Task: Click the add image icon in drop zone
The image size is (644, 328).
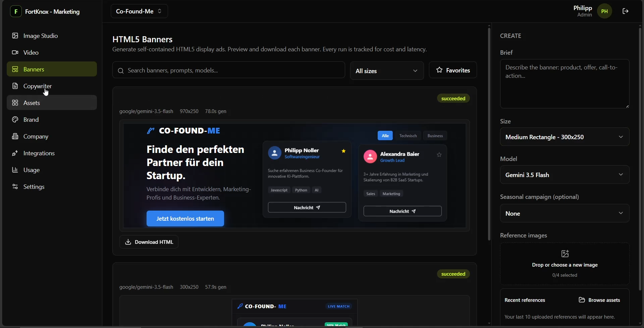Action: [565, 254]
